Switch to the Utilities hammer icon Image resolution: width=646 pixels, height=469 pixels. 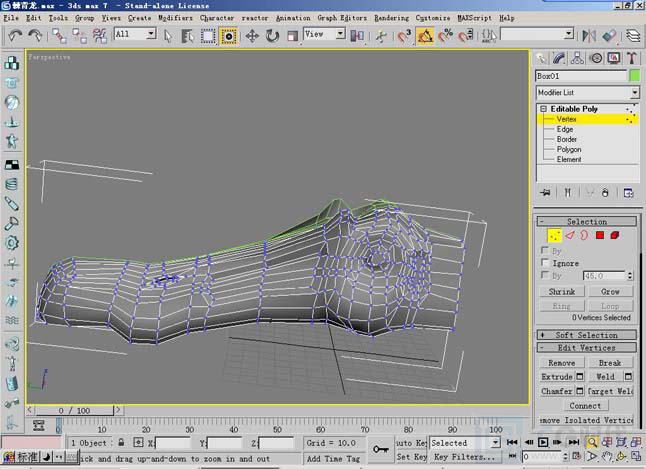(632, 58)
